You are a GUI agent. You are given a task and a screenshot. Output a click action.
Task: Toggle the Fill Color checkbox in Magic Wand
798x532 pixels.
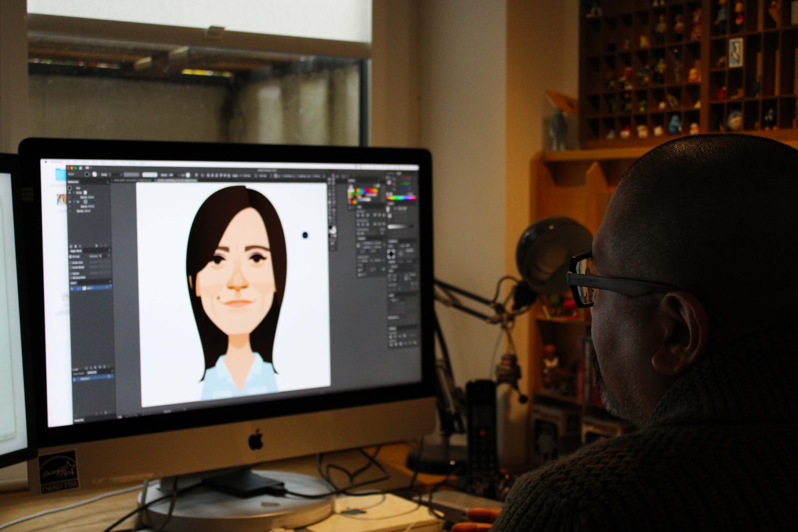[x=70, y=257]
